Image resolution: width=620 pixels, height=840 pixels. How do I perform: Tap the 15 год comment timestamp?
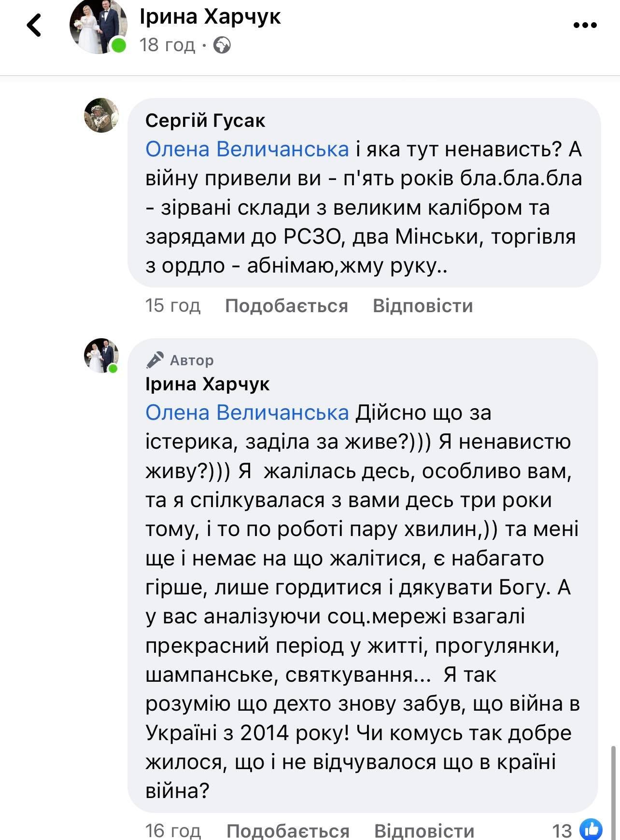click(172, 306)
